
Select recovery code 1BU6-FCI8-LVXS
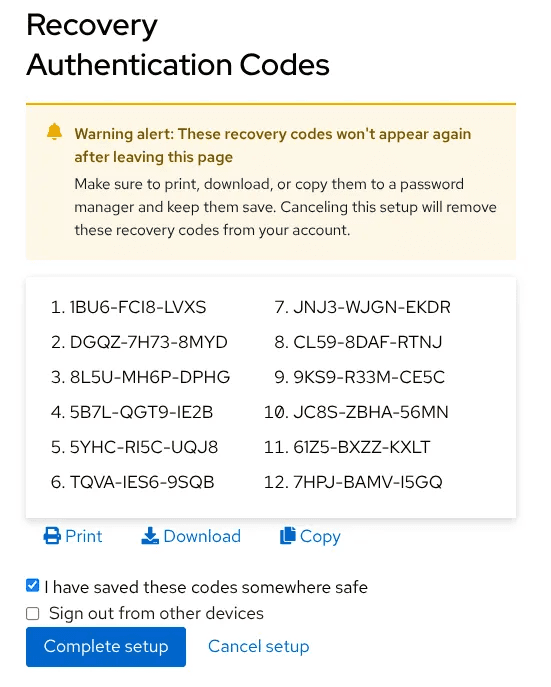[x=138, y=307]
